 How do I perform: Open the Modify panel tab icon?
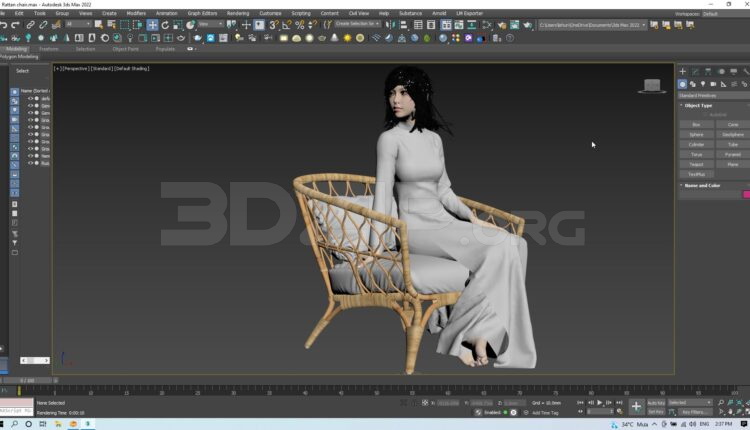tap(695, 71)
